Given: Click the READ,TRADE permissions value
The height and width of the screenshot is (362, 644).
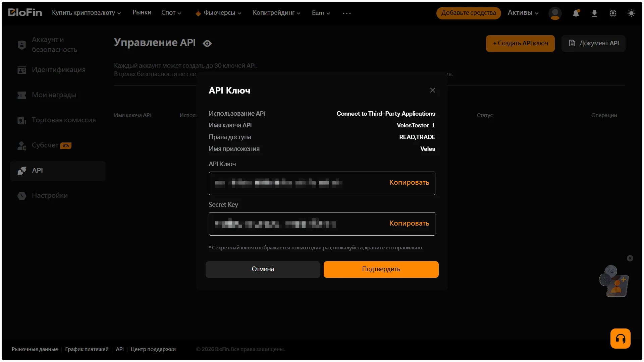Looking at the screenshot, I should (x=417, y=137).
